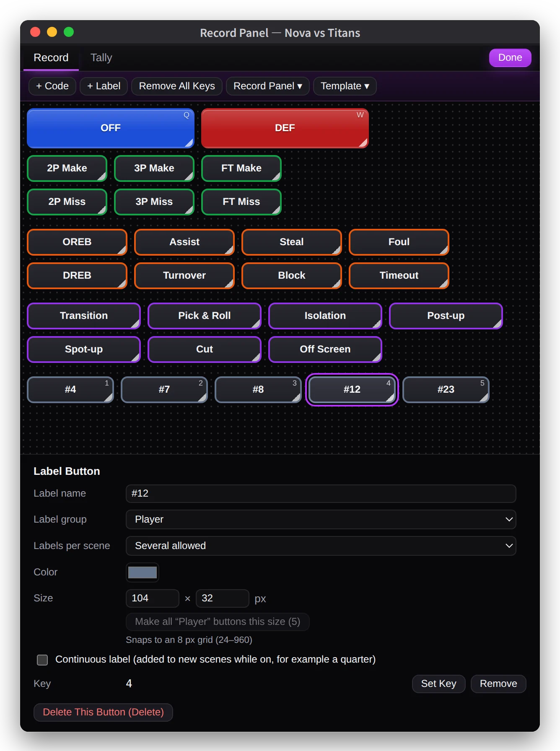
Task: Select the Foul label button
Action: pos(399,242)
